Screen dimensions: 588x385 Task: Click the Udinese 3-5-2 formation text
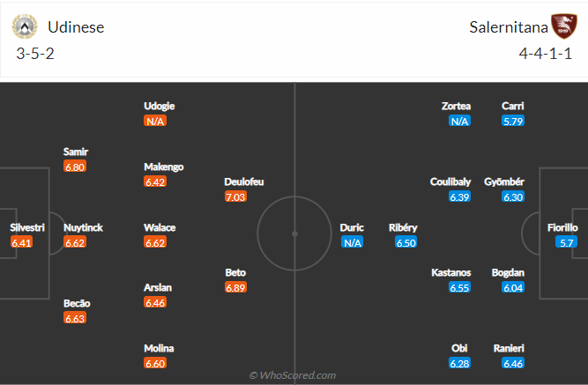[x=35, y=54]
